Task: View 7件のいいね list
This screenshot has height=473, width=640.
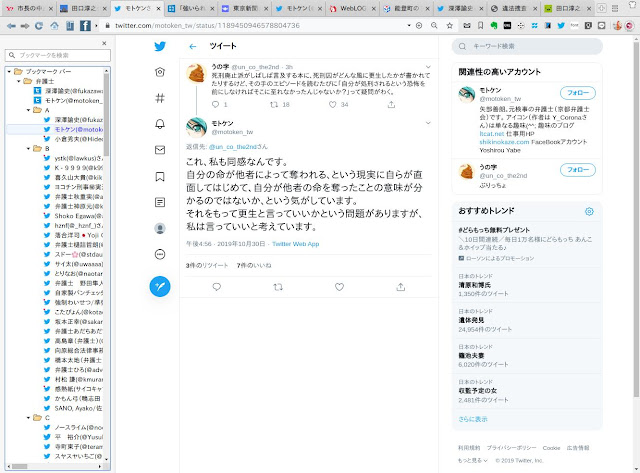Action: pos(254,265)
